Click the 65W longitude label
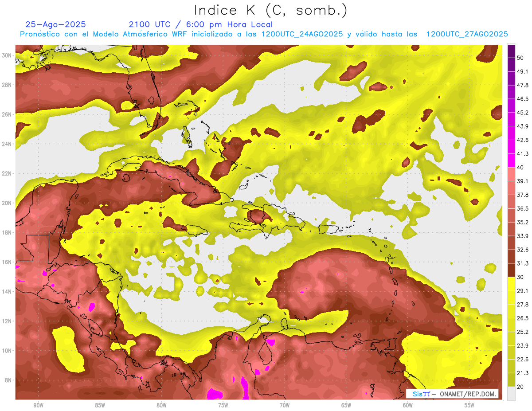This screenshot has width=532, height=411. pyautogui.click(x=346, y=405)
